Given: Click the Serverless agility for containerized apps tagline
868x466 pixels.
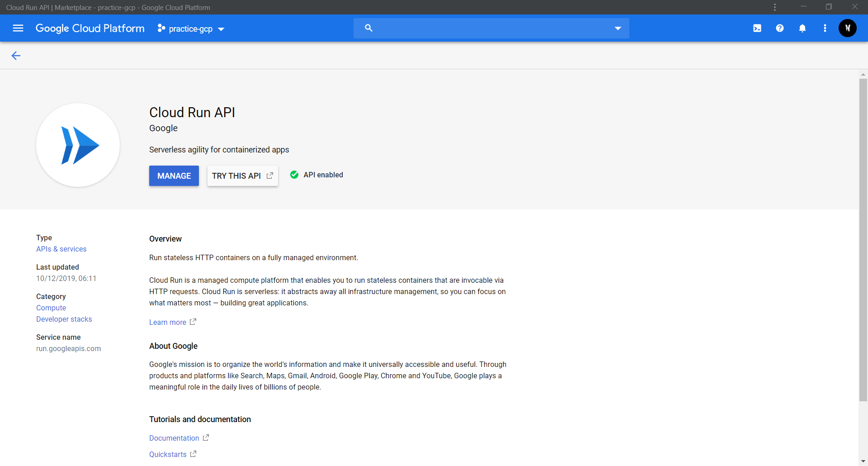Looking at the screenshot, I should click(x=219, y=150).
